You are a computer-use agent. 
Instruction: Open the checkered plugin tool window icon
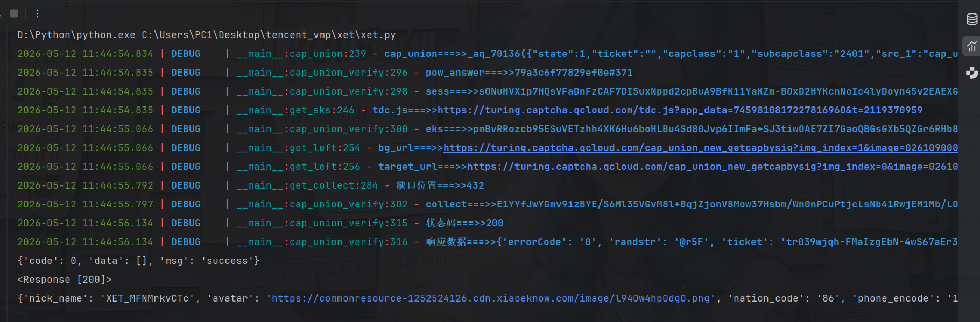click(972, 73)
